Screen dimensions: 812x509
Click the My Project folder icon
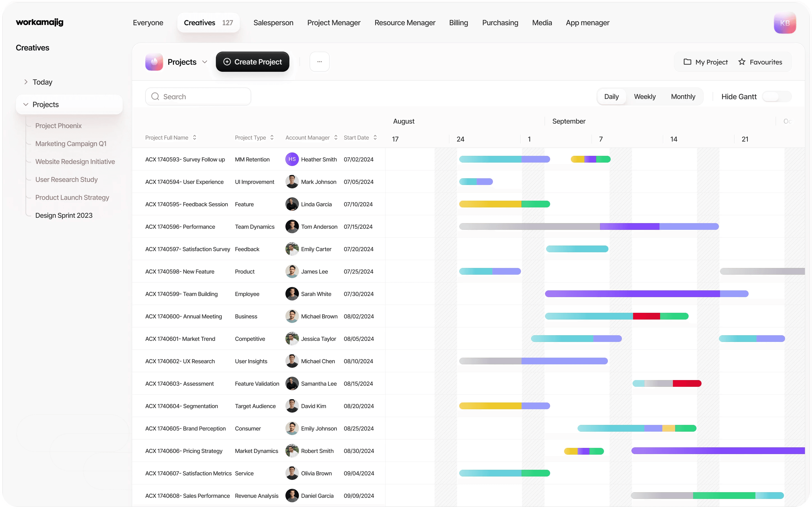(x=687, y=62)
